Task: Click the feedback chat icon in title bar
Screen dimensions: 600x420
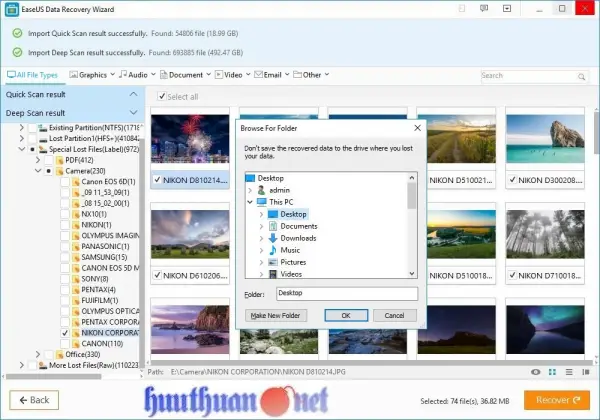Action: [484, 8]
